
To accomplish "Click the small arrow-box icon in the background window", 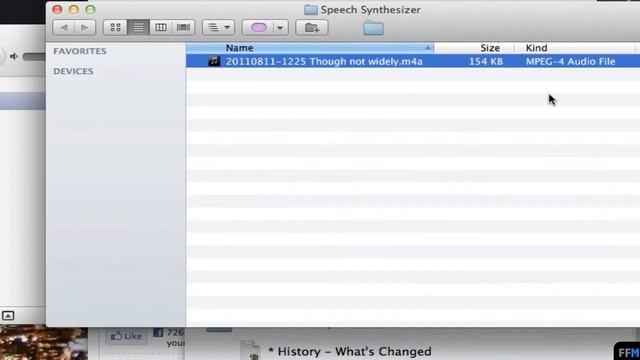I will pyautogui.click(x=8, y=316).
